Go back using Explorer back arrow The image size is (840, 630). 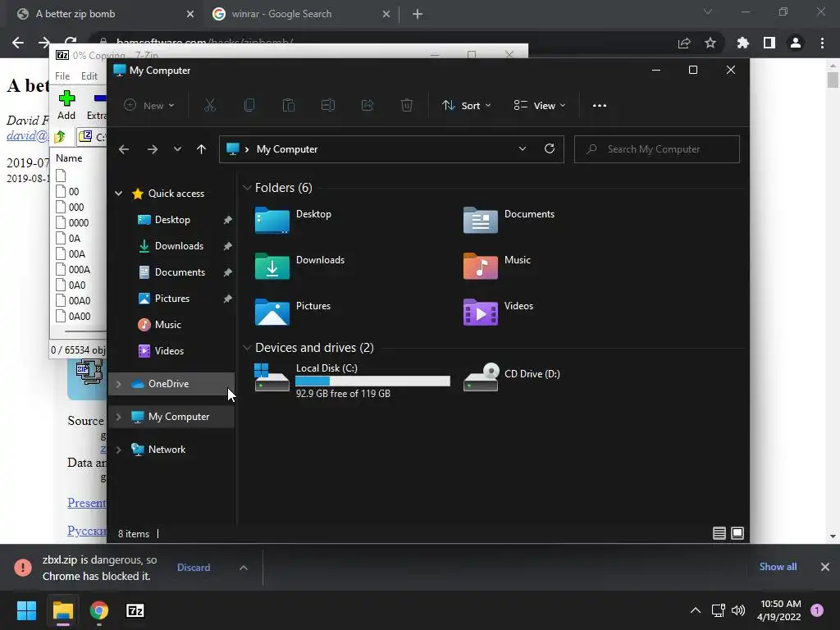pos(124,149)
